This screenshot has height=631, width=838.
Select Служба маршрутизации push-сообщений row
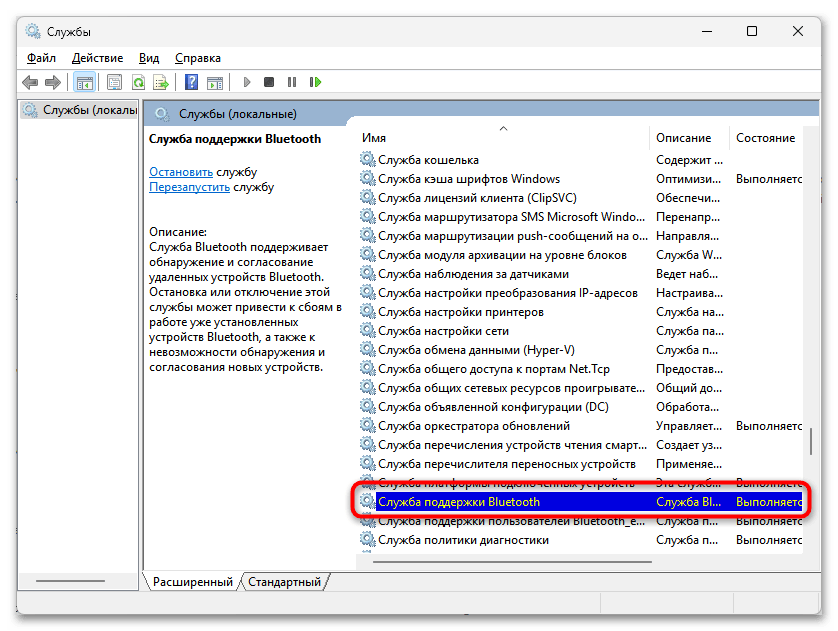point(580,236)
